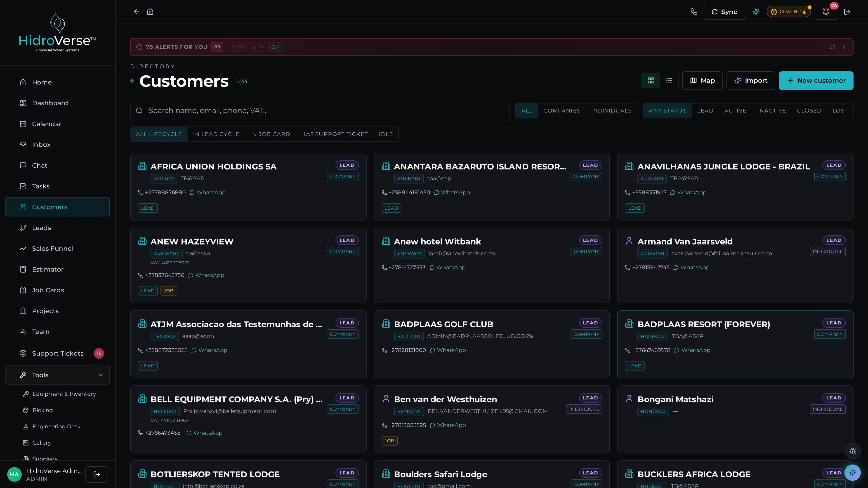Screen dimensions: 868x488
Task: Click email laraR@anewhotels.co.za
Action: click(462, 253)
